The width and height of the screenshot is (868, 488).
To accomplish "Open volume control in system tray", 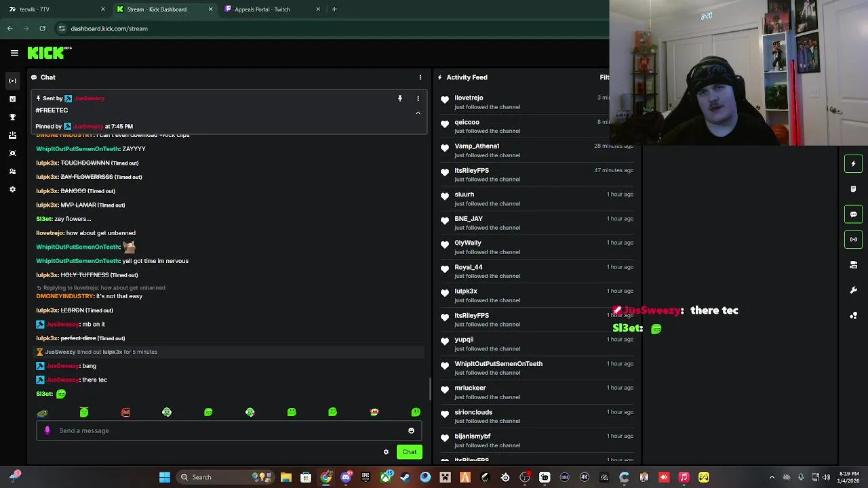I will pyautogui.click(x=827, y=477).
